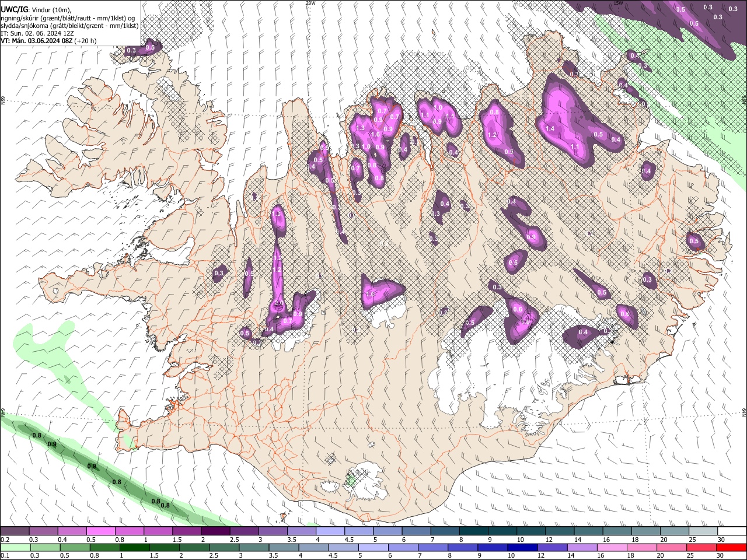
Task: Select the deep blue rain legend swatch at 10
Action: [522, 548]
